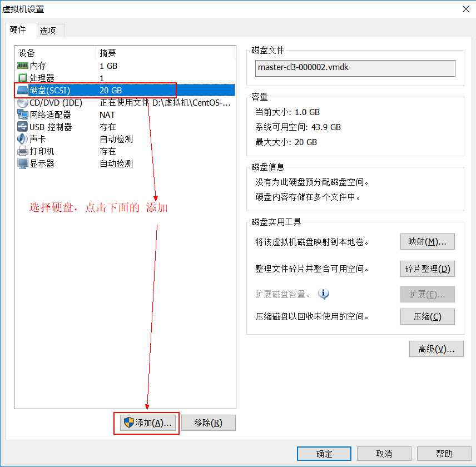Click the "压缩磁盘以回收未使用的空间。" text
476x467 pixels.
(x=313, y=316)
